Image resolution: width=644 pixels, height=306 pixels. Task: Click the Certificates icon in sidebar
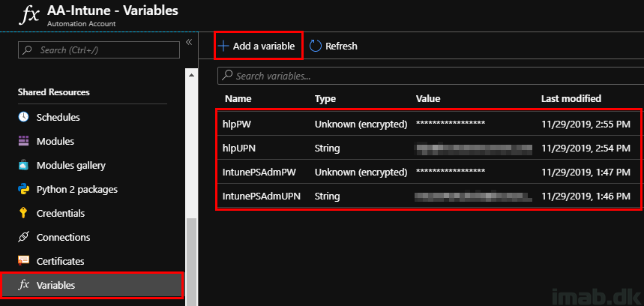point(23,261)
